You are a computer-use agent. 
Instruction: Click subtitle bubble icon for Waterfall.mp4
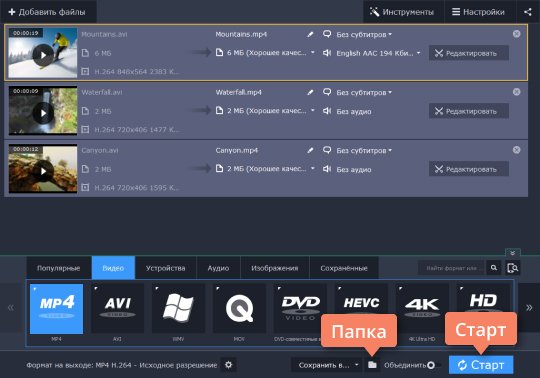point(327,92)
